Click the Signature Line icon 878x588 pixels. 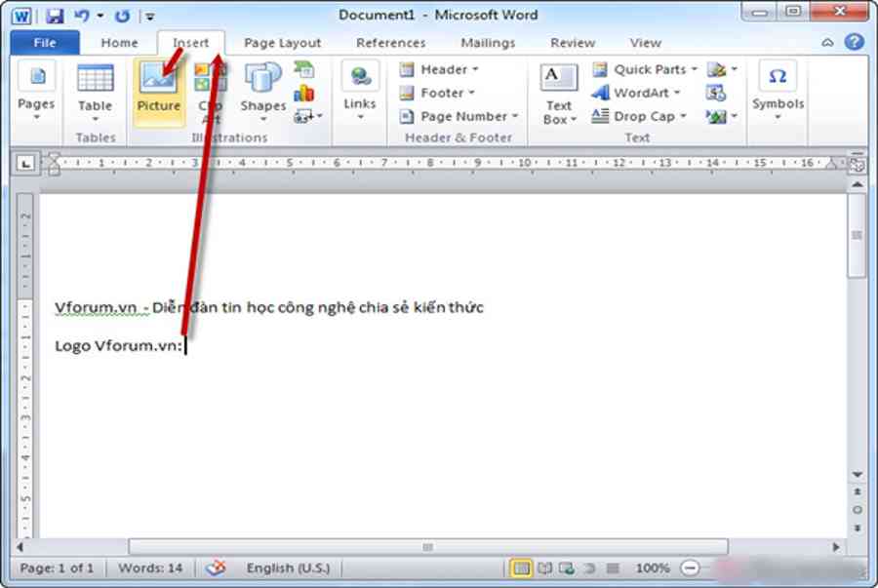coord(716,69)
